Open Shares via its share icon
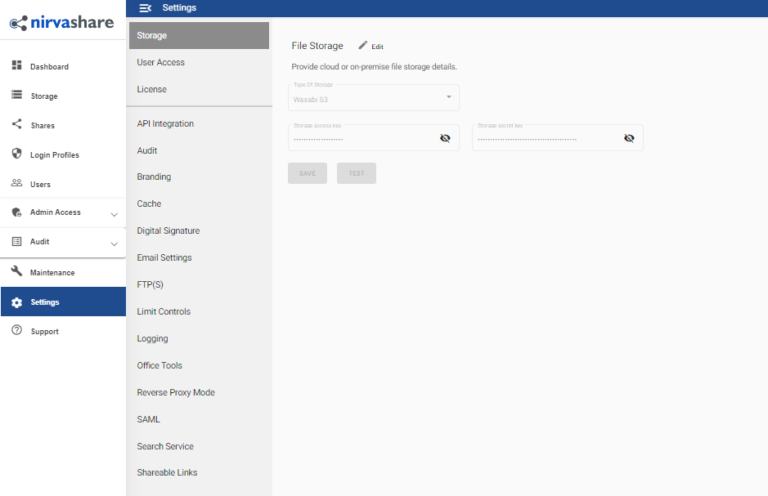 17,125
